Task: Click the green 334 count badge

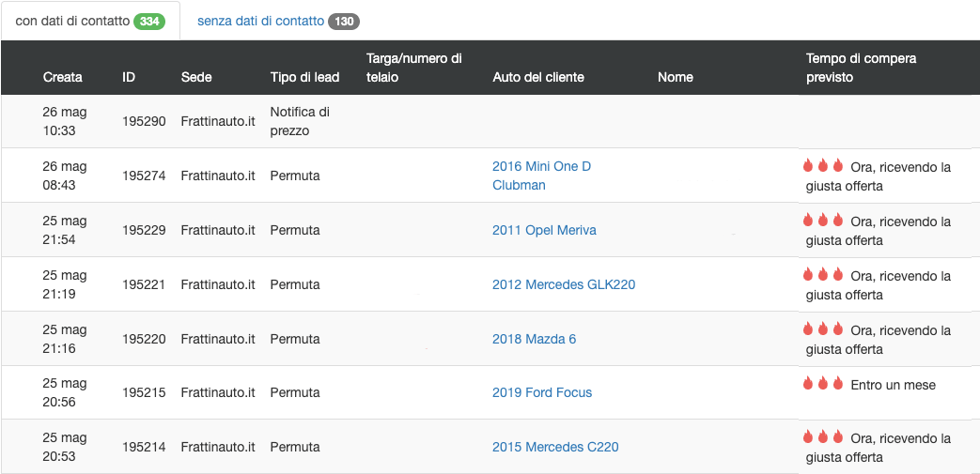Action: tap(149, 22)
